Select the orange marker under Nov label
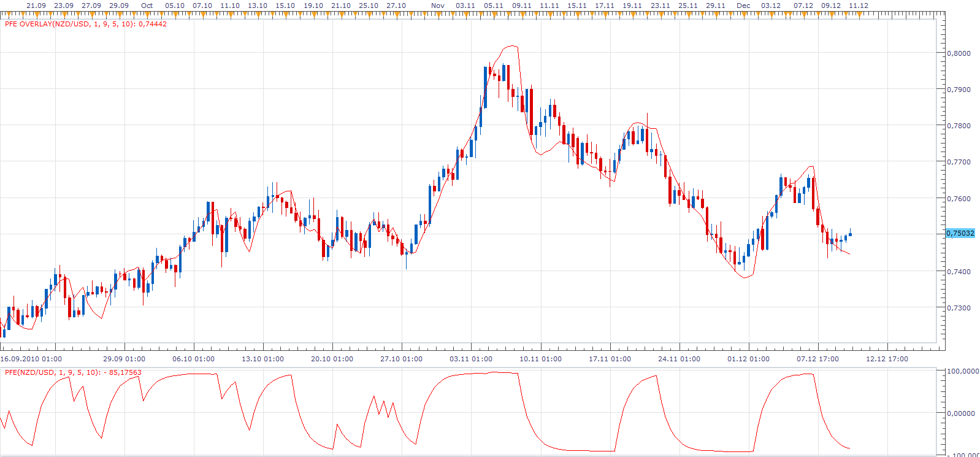Viewport: 980px width, 457px height. 438,13
